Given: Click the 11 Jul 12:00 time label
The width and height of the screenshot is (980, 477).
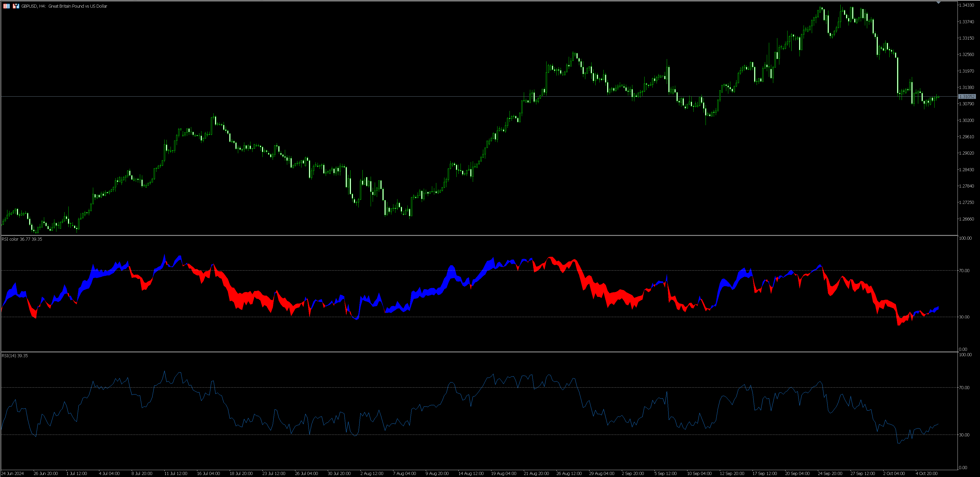Looking at the screenshot, I should tap(176, 474).
